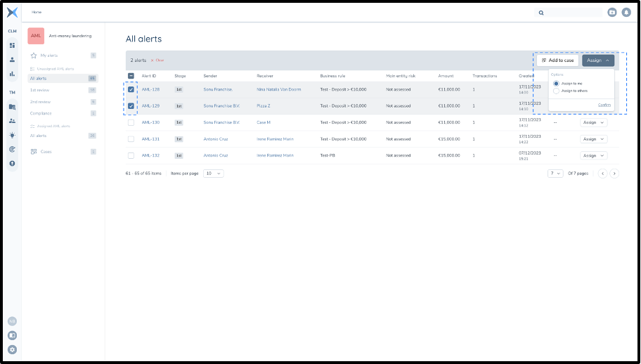Click the search magnifier icon

pyautogui.click(x=541, y=13)
